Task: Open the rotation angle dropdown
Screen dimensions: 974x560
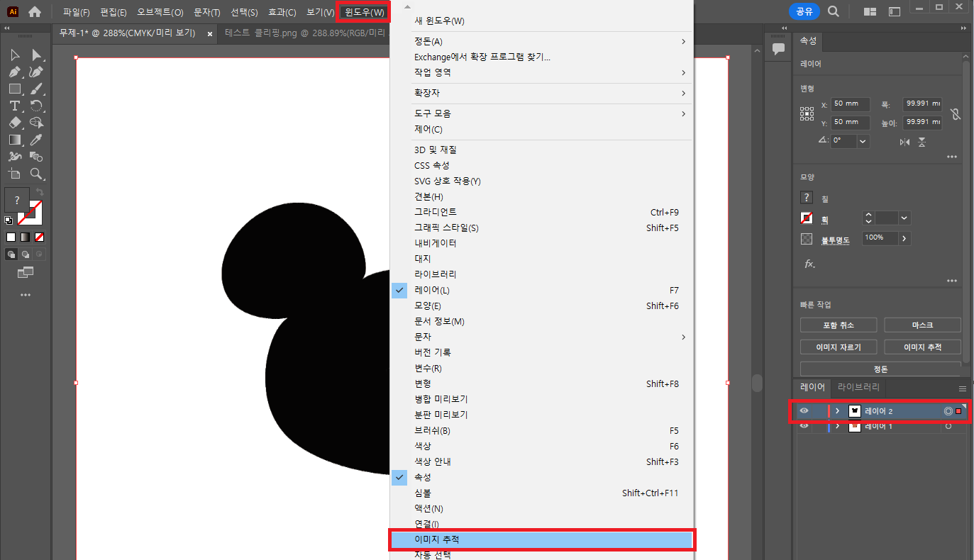Action: click(863, 141)
